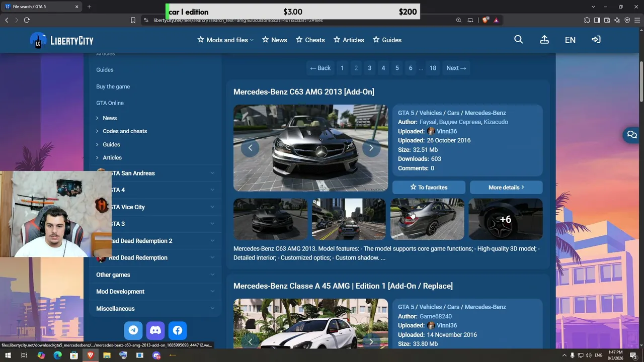Click the zoom magnifier icon in address bar

click(459, 20)
